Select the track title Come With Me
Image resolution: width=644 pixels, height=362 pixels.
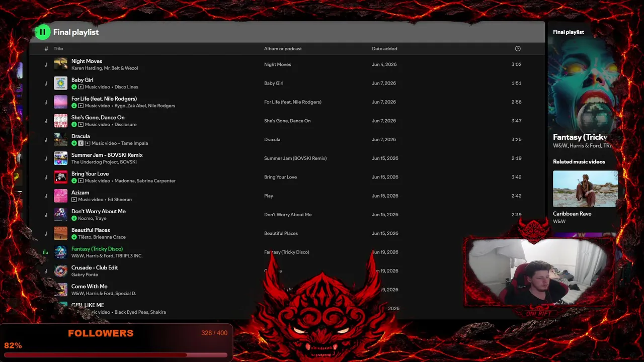pos(90,287)
